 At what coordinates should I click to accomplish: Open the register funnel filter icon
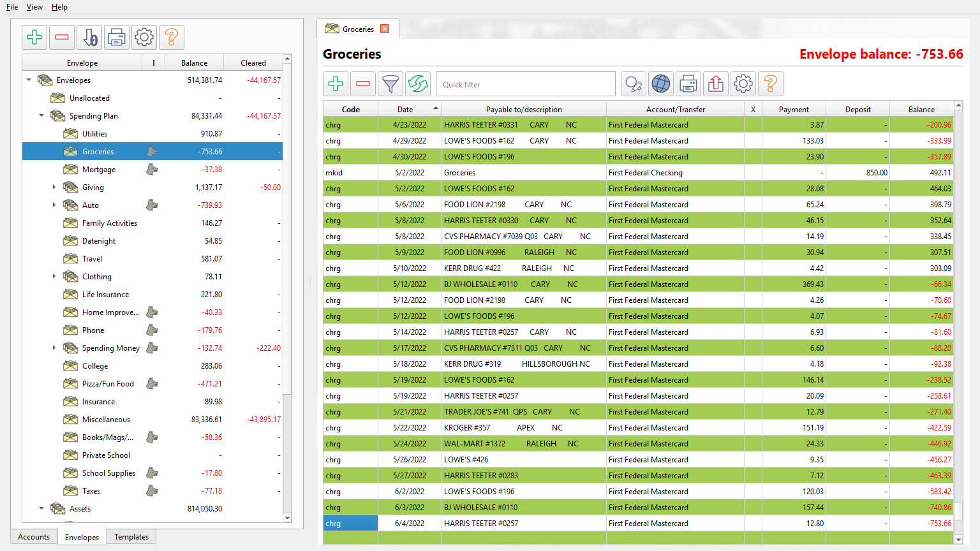coord(390,84)
